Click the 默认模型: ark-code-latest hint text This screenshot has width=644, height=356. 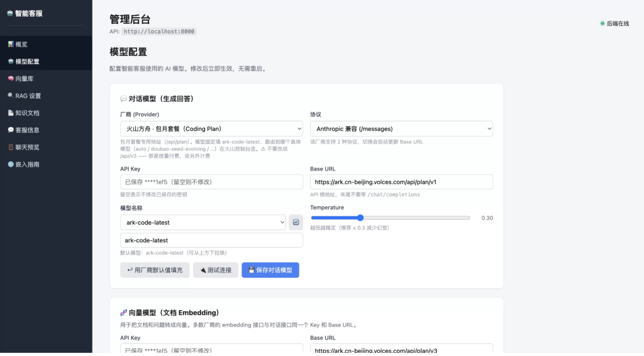click(x=174, y=253)
